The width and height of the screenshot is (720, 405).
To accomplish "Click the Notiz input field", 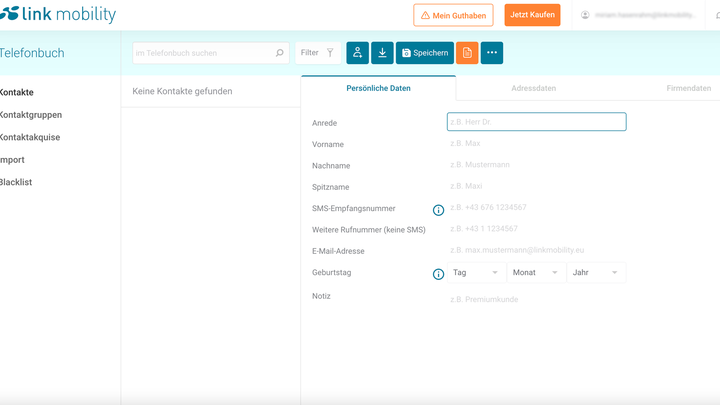I will tap(536, 299).
